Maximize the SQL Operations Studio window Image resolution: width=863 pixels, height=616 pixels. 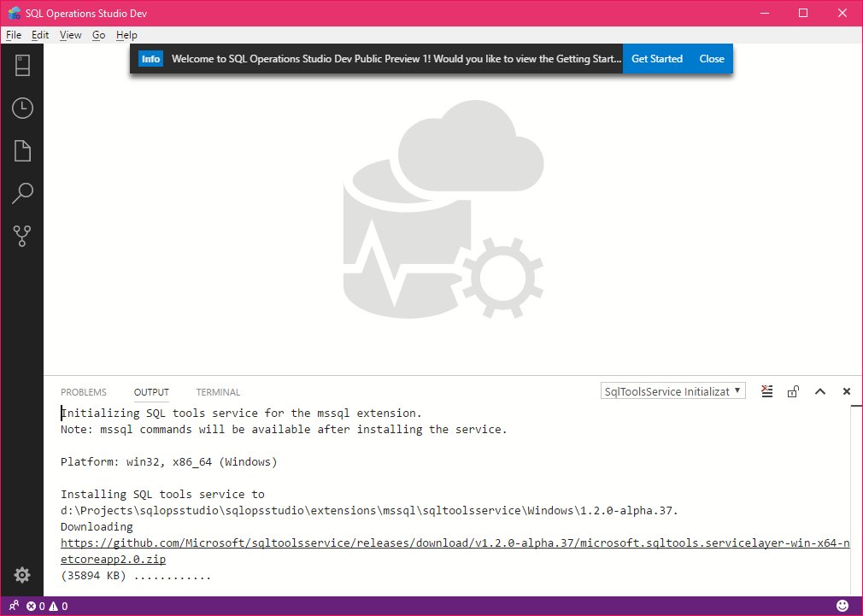(x=803, y=13)
